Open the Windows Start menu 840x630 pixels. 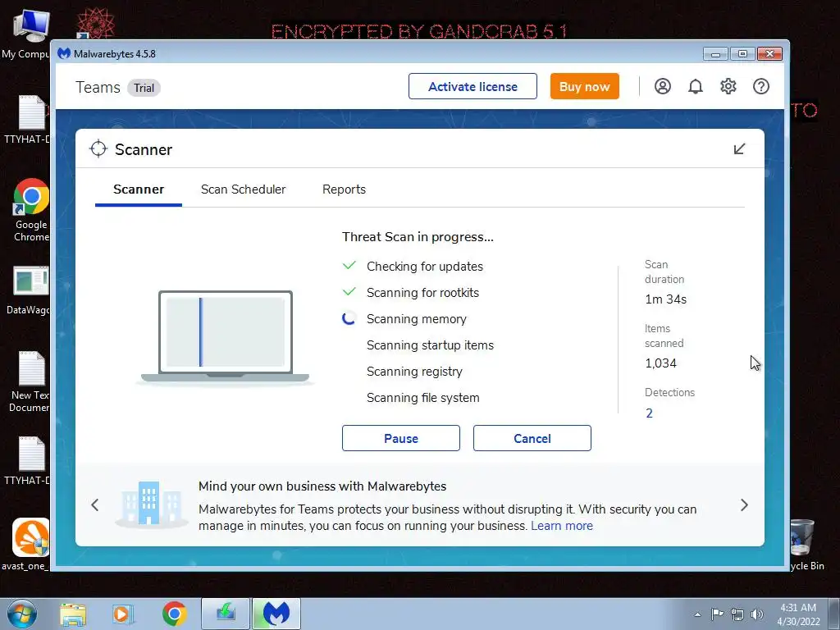coord(22,614)
